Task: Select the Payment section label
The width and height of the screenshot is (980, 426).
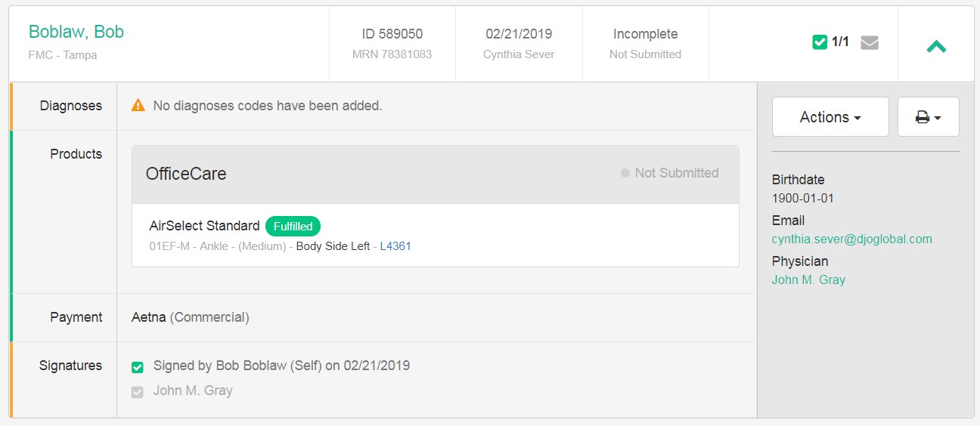Action: tap(76, 317)
